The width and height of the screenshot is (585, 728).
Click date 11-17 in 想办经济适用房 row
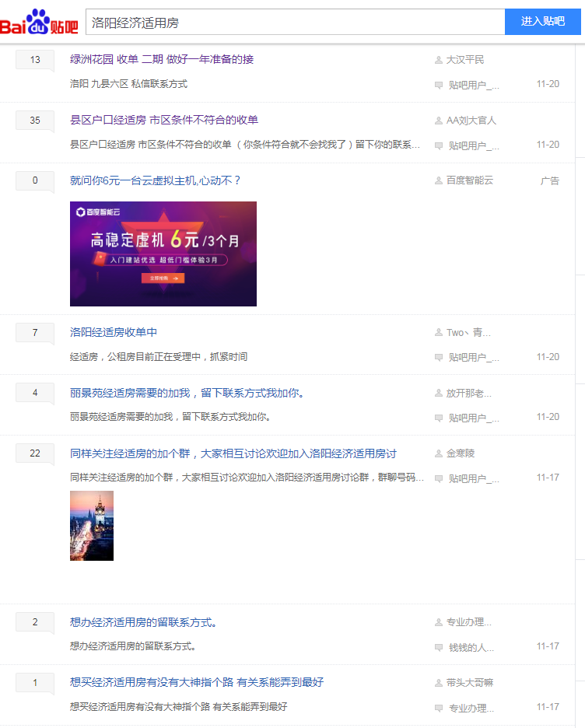(548, 646)
